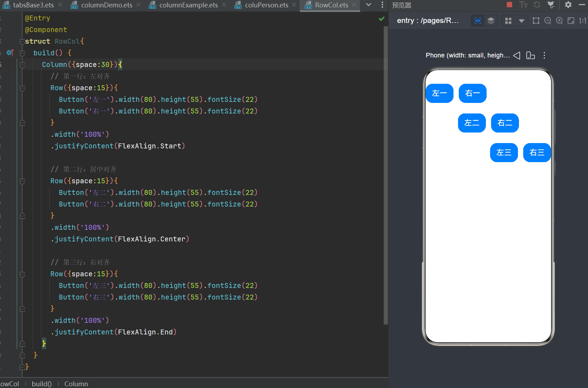Click the entry : /pages/R… path label
The image size is (588, 388).
coord(428,20)
